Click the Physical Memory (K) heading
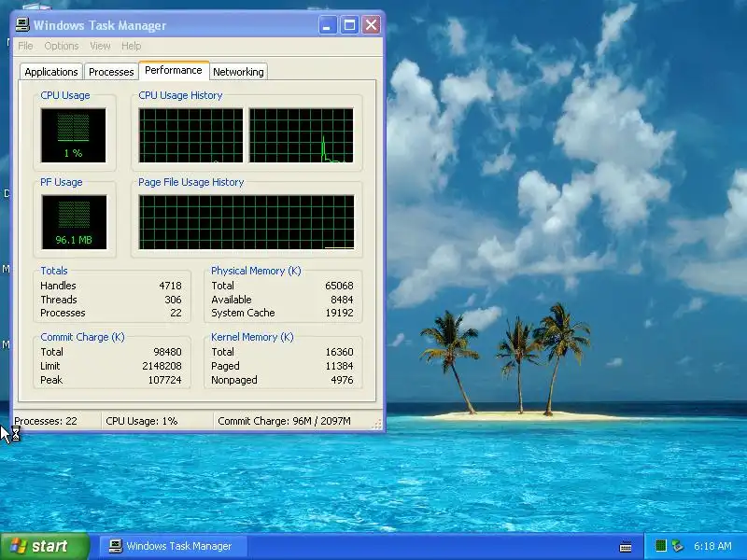The height and width of the screenshot is (560, 747). [256, 271]
